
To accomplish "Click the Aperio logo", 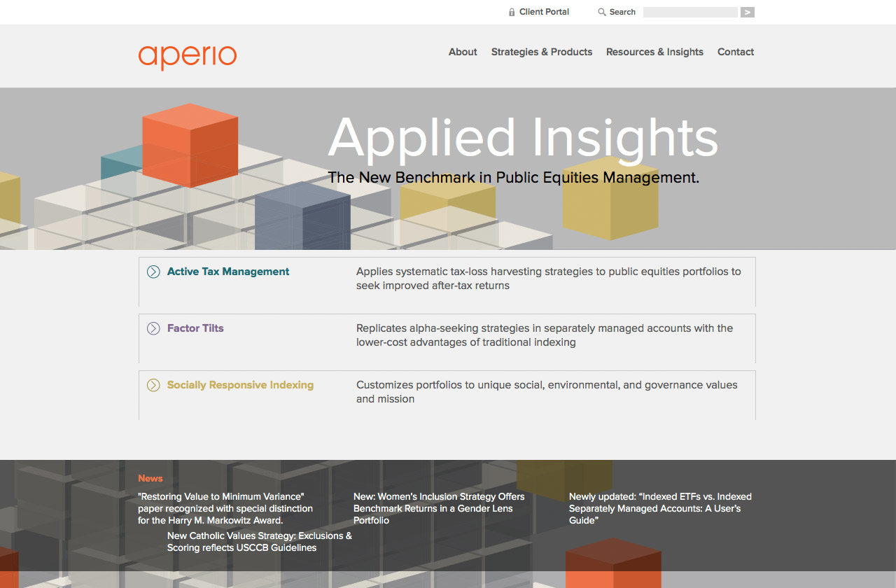I will coord(188,57).
